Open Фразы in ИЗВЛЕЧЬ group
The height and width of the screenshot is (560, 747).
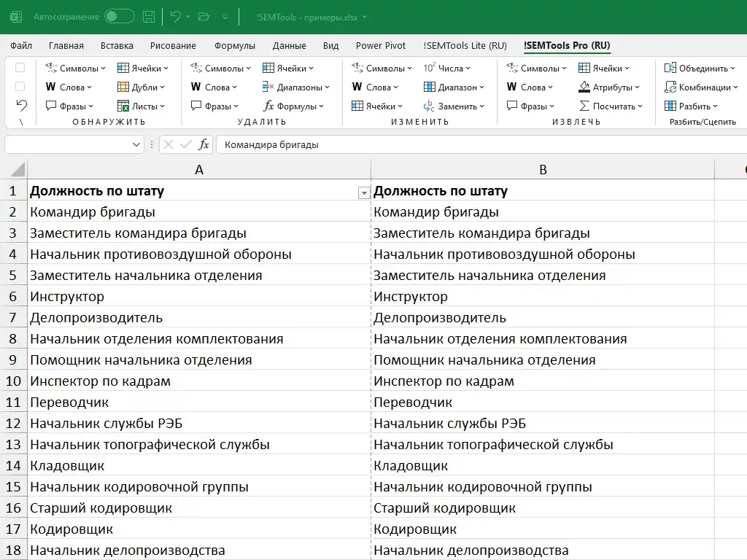pos(531,106)
